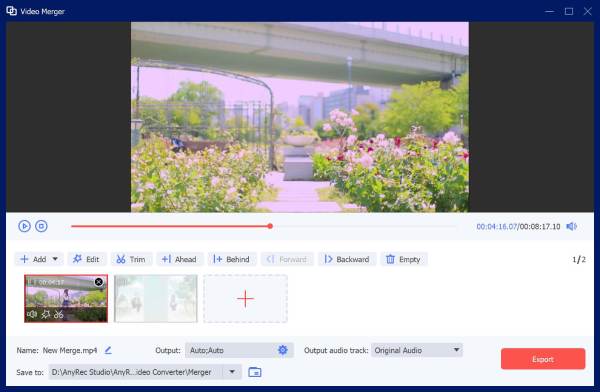This screenshot has height=392, width=600.
Task: Expand the Save to path dropdown arrow
Action: pos(232,372)
